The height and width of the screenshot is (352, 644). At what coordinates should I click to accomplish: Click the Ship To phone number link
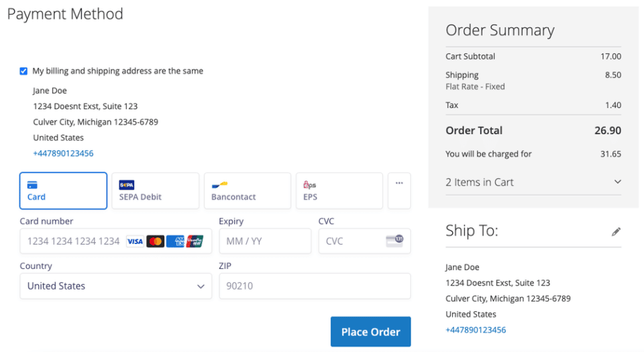pyautogui.click(x=476, y=330)
